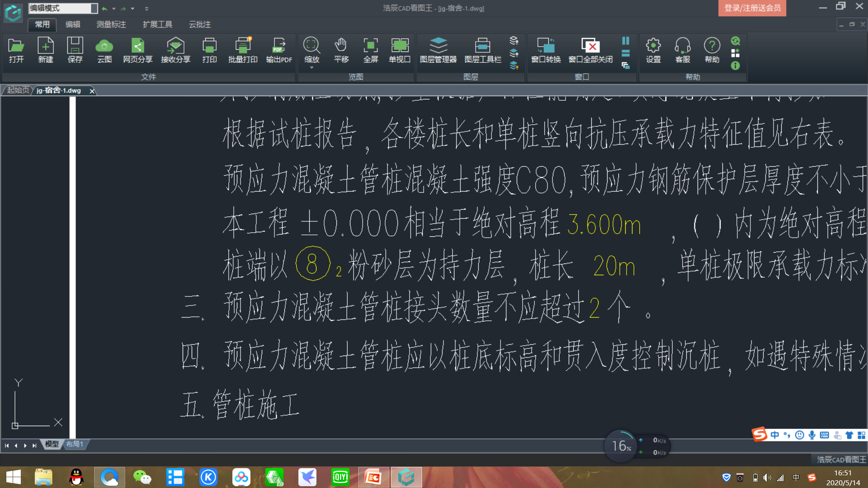This screenshot has height=488, width=868.
Task: Toggle Sogou 中 Chinese input mode
Action: [x=775, y=435]
